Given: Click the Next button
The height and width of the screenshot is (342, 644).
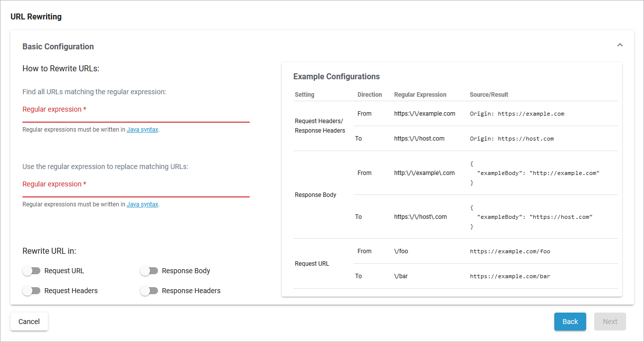Looking at the screenshot, I should tap(610, 322).
